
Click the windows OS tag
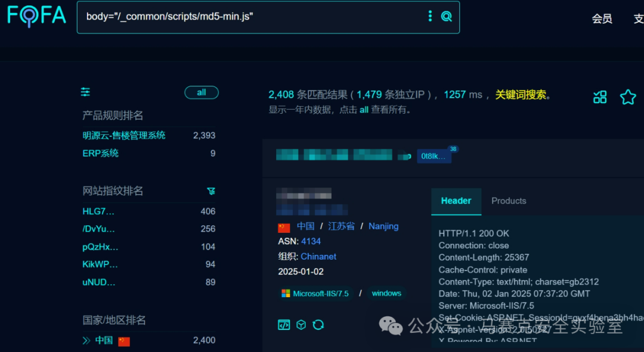pyautogui.click(x=386, y=293)
